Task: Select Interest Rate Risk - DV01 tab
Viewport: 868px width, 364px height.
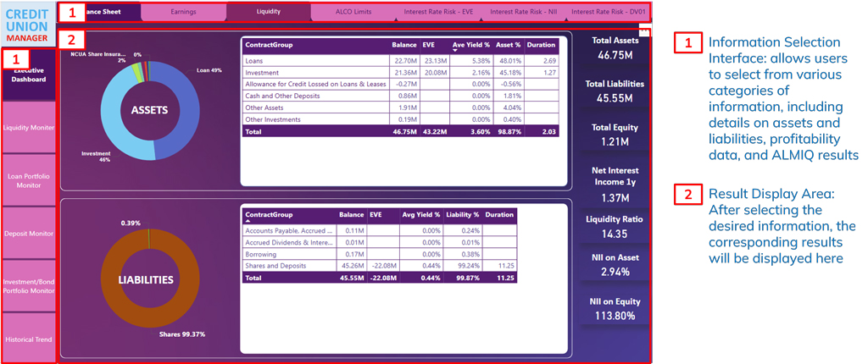Action: 609,12
